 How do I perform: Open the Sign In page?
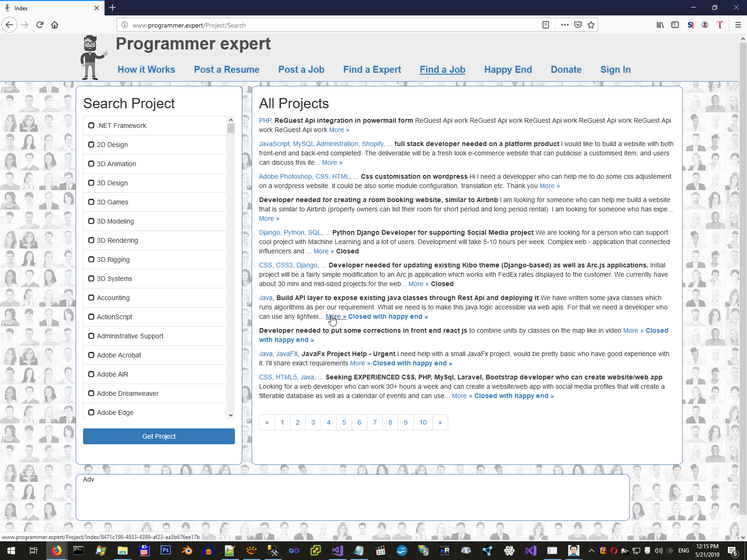point(615,70)
